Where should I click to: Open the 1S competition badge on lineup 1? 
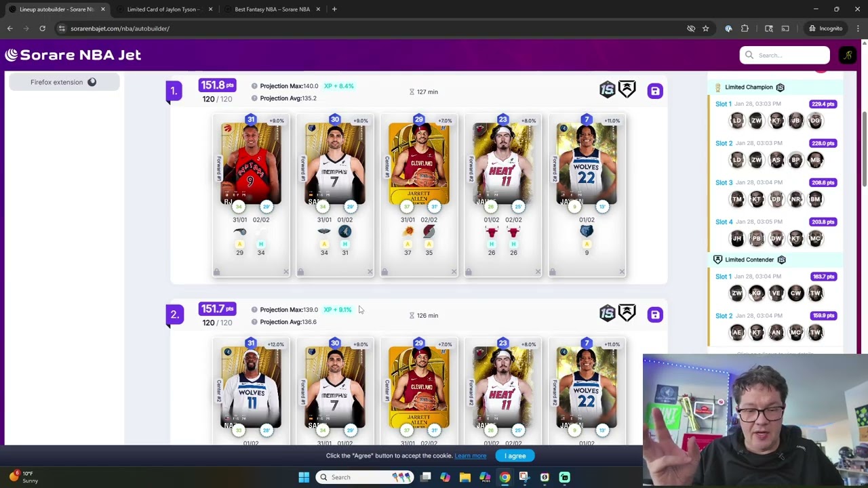tap(607, 89)
